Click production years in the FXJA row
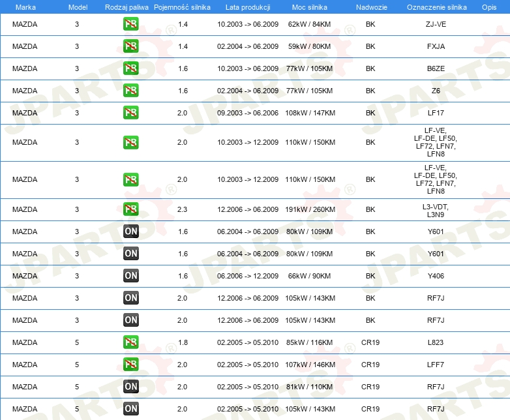The image size is (510, 420). click(248, 46)
